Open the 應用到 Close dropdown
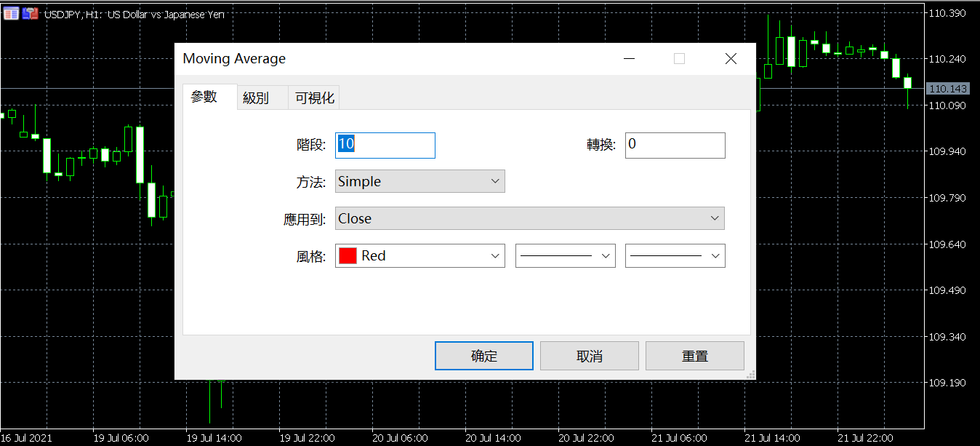Image resolution: width=980 pixels, height=446 pixels. [530, 218]
